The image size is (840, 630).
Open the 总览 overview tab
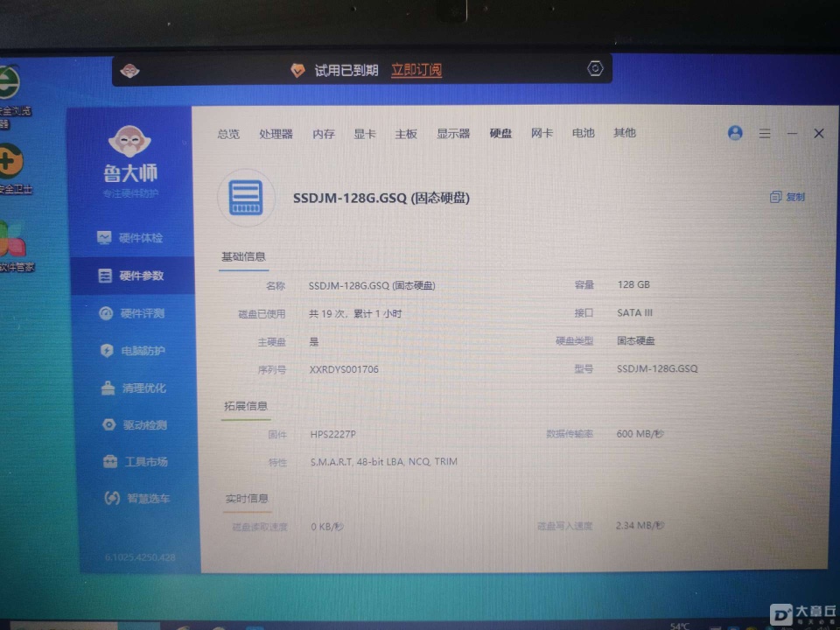tap(228, 134)
